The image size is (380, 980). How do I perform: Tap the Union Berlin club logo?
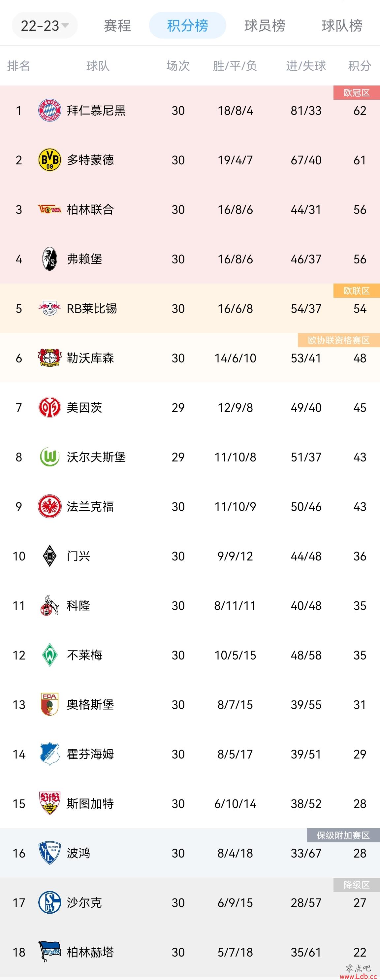pyautogui.click(x=50, y=209)
